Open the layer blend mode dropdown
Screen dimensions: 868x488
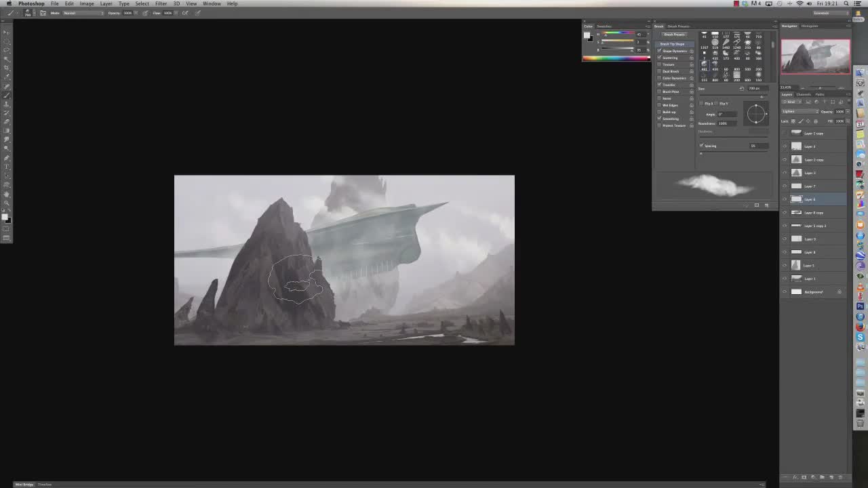tap(800, 111)
